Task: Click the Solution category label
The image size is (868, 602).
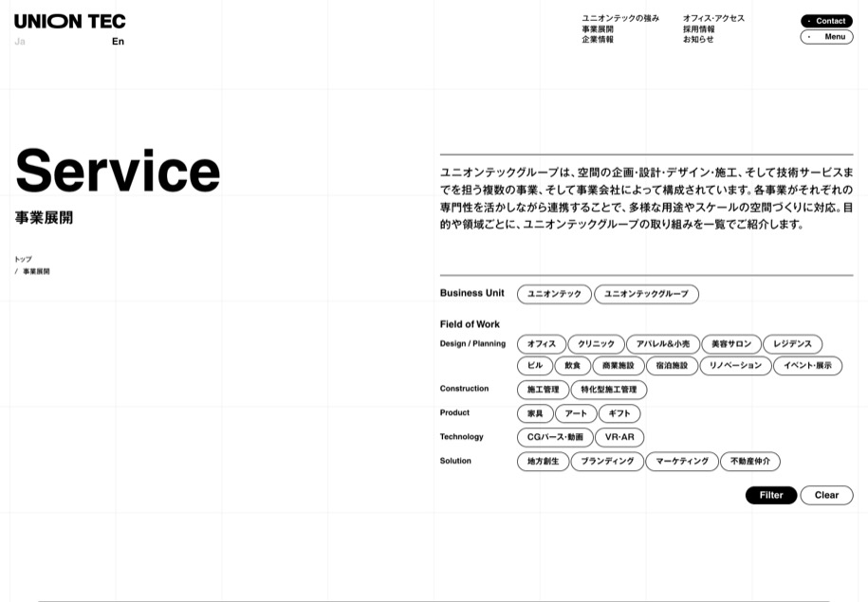Action: (x=455, y=461)
